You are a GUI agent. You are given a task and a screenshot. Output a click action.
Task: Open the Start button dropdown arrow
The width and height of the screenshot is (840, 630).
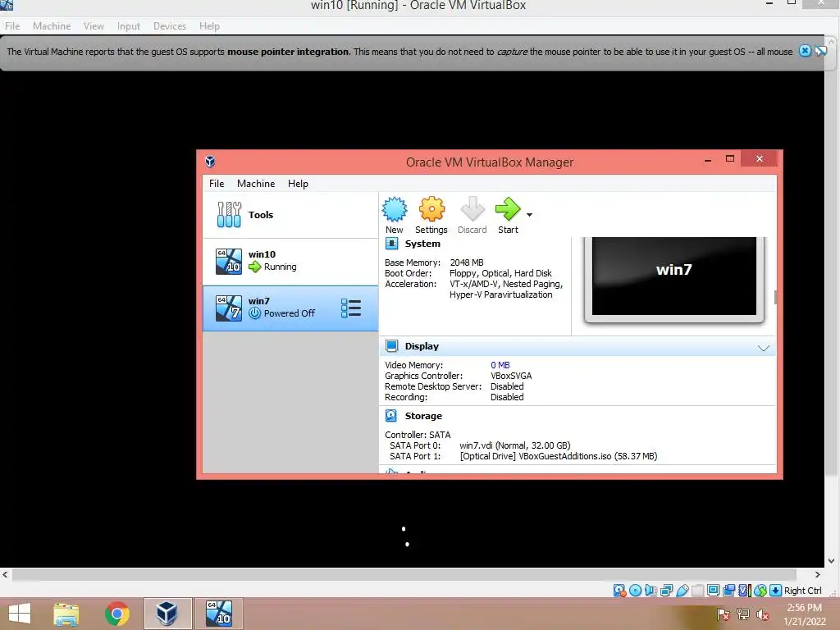[x=529, y=215]
